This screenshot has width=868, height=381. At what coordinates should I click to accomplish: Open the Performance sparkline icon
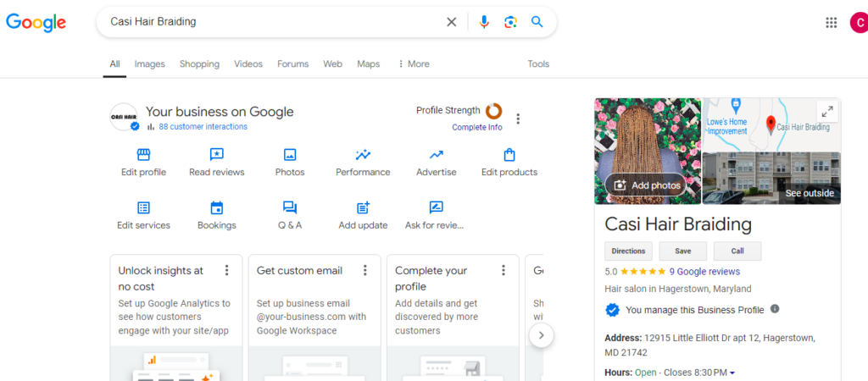click(363, 155)
